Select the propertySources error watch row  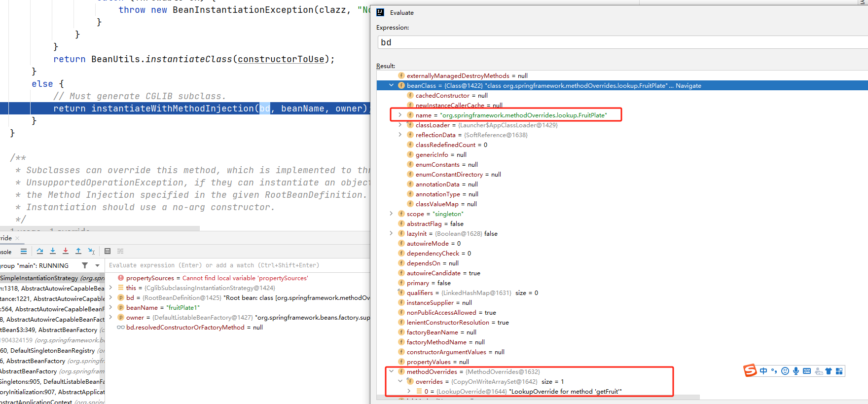[x=238, y=278]
